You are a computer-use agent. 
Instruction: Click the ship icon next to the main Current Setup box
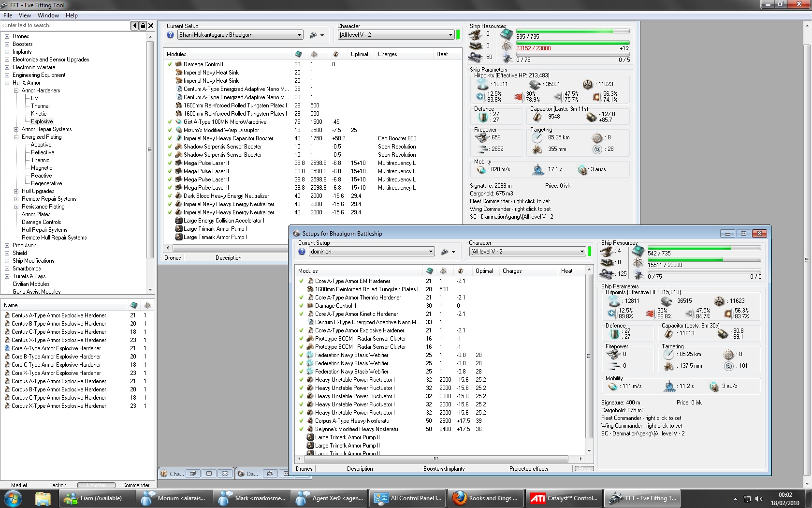coord(313,35)
